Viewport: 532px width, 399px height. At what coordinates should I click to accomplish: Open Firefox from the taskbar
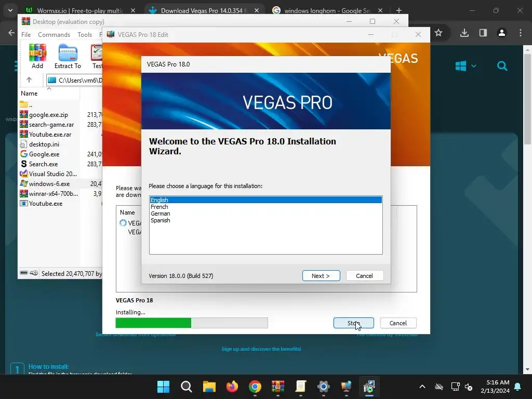pos(232,386)
